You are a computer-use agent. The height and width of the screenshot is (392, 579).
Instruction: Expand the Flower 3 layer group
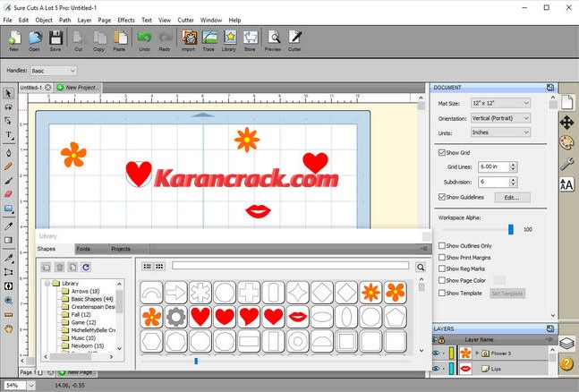[477, 353]
